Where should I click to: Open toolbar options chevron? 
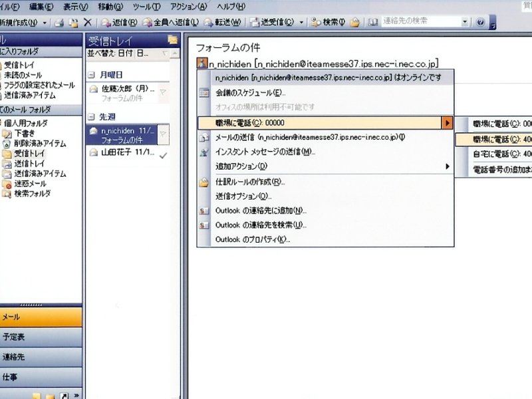click(x=493, y=23)
